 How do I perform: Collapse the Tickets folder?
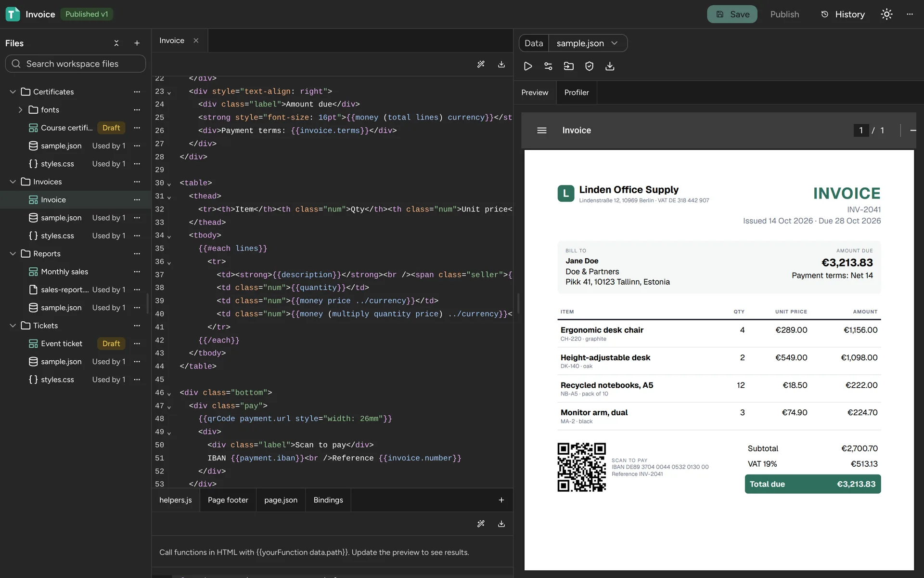pos(13,326)
